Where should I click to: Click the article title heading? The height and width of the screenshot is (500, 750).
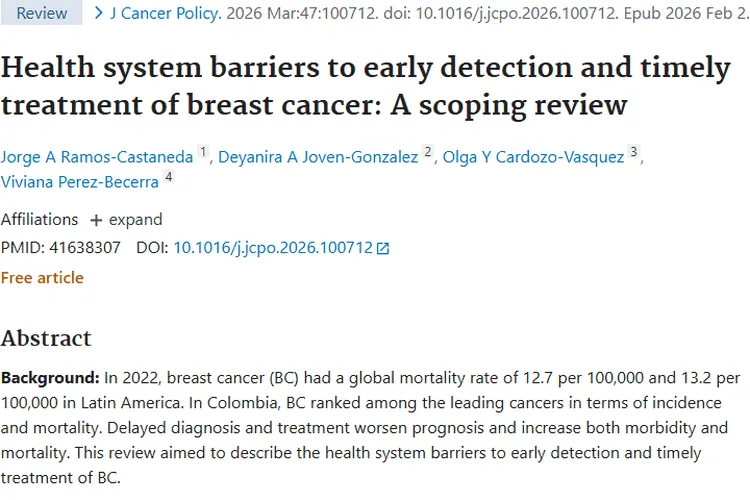(365, 86)
